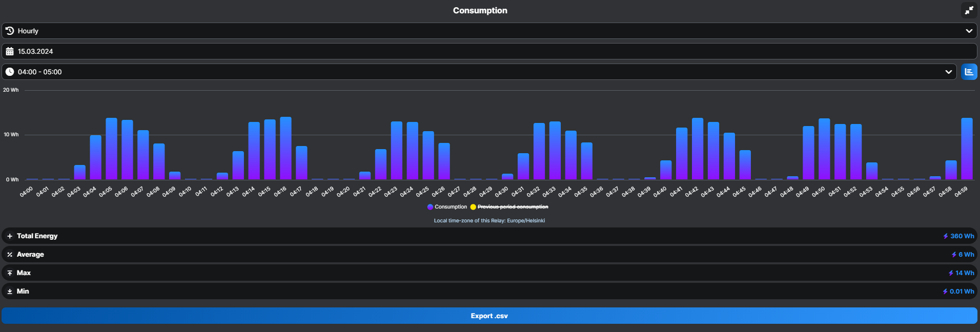Image resolution: width=980 pixels, height=332 pixels.
Task: Select the 04:59 bar in the chart
Action: coord(967,149)
